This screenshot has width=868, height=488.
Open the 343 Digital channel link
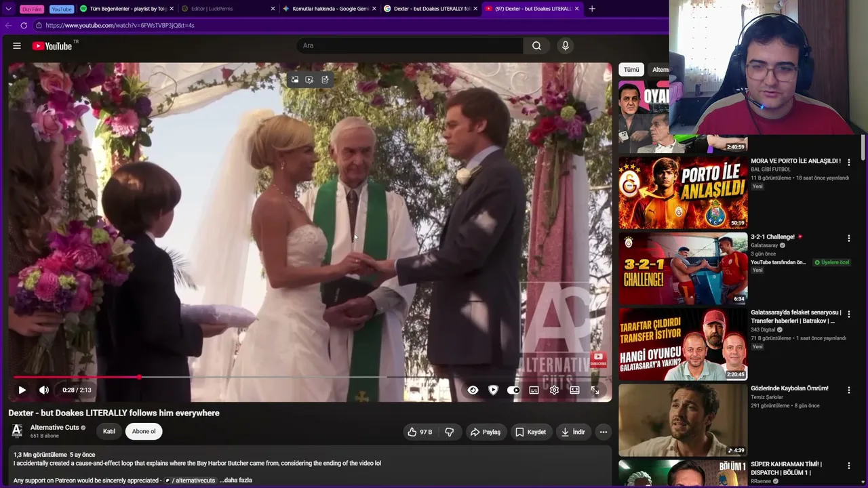[764, 329]
